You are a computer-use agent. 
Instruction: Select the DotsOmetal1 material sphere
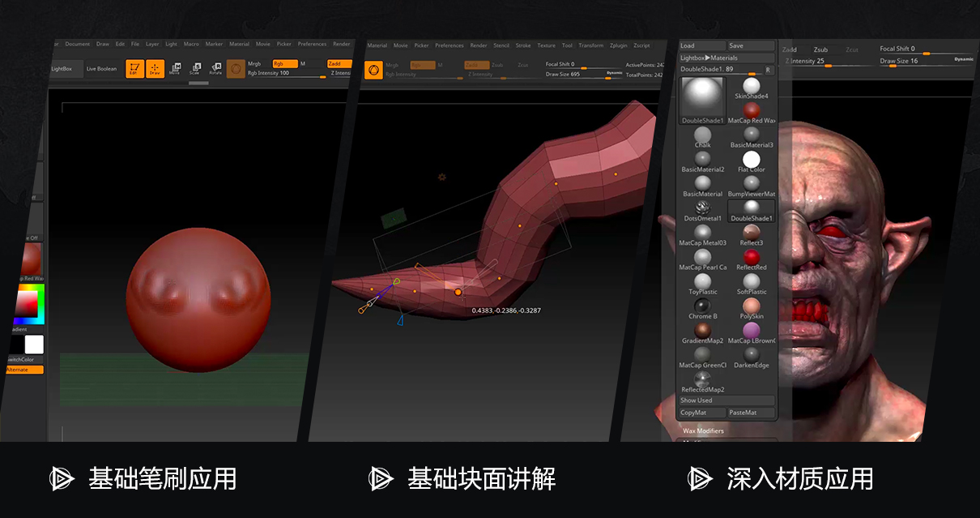pyautogui.click(x=703, y=208)
